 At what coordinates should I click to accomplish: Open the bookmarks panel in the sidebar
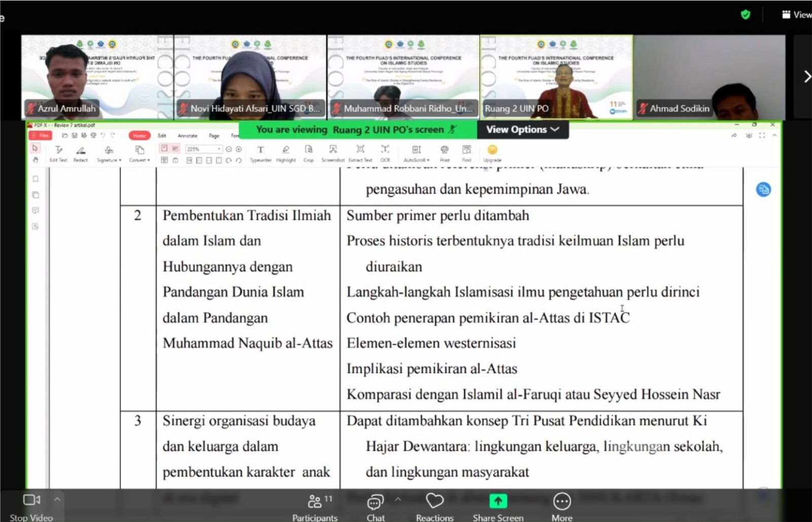click(35, 179)
